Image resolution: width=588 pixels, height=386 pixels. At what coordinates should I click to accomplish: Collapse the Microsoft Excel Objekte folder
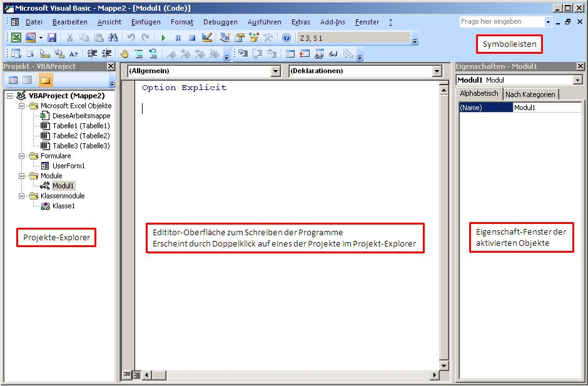21,106
